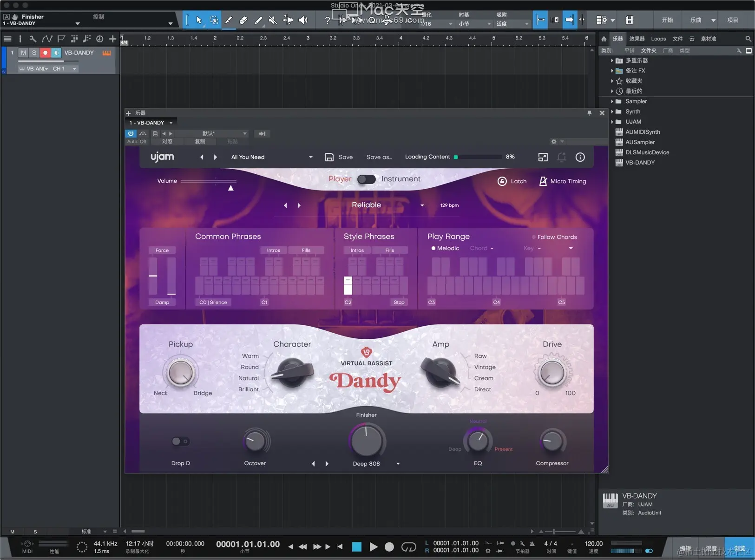Viewport: 755px width, 560px height.
Task: Select the Melodic play range mode
Action: (445, 248)
